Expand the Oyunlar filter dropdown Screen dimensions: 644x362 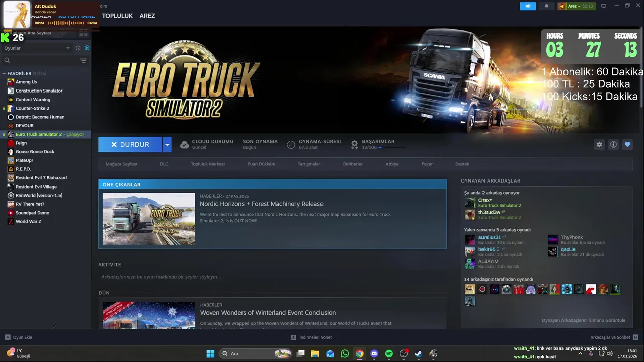click(x=37, y=48)
